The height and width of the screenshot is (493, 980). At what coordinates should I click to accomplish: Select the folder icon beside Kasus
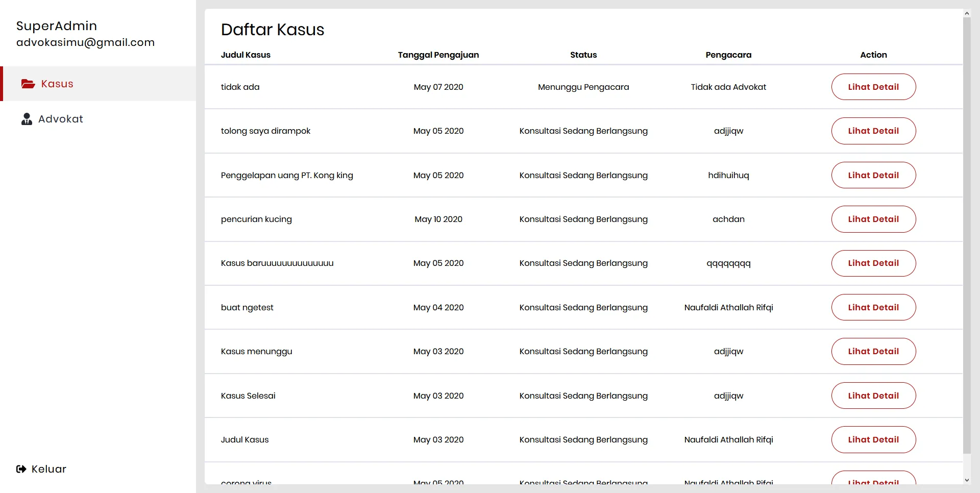[28, 84]
